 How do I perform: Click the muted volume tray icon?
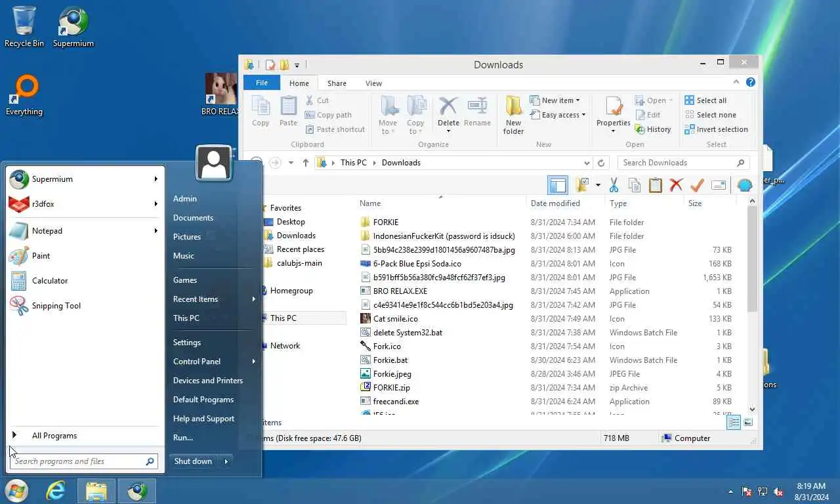click(779, 492)
